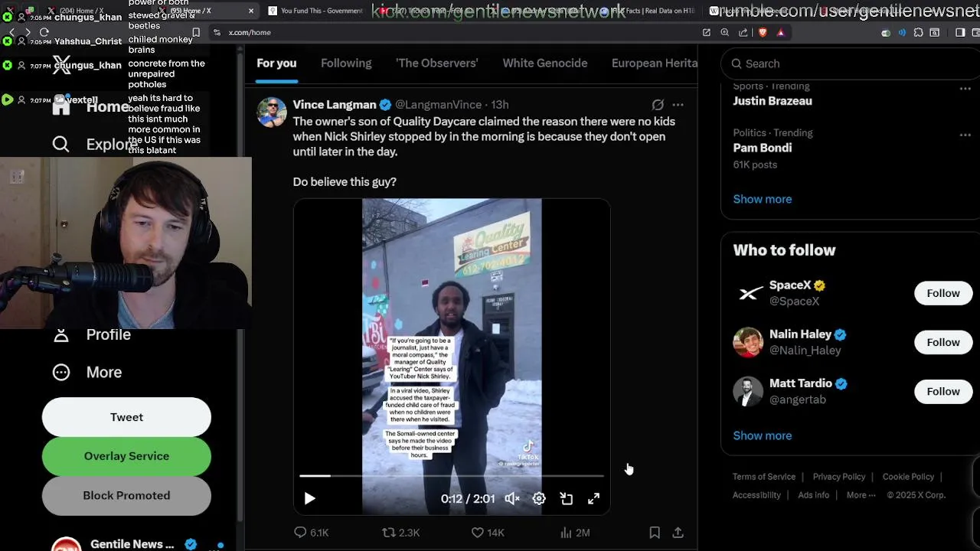This screenshot has height=551, width=980.
Task: Click the X search field
Action: click(850, 64)
